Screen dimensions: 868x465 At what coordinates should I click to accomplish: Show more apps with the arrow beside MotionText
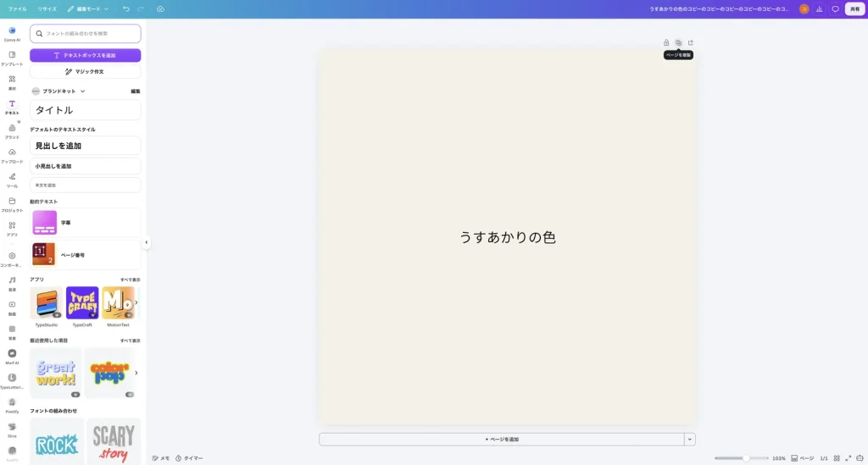136,302
